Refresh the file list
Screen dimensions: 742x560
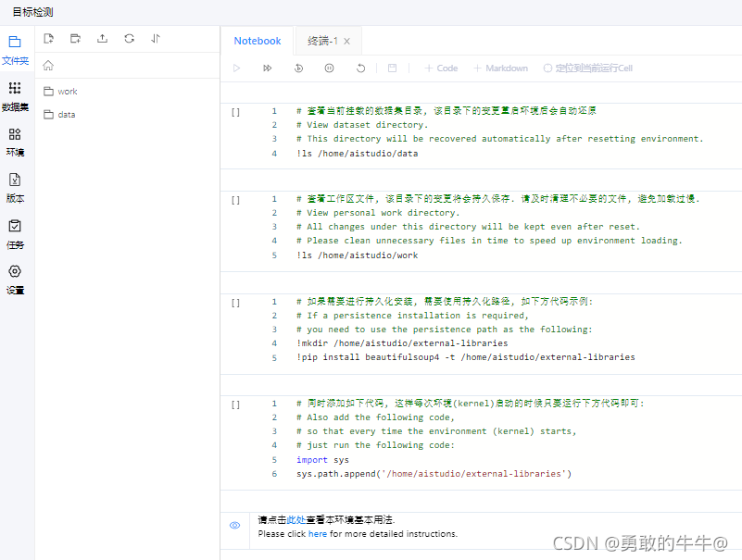tap(129, 39)
